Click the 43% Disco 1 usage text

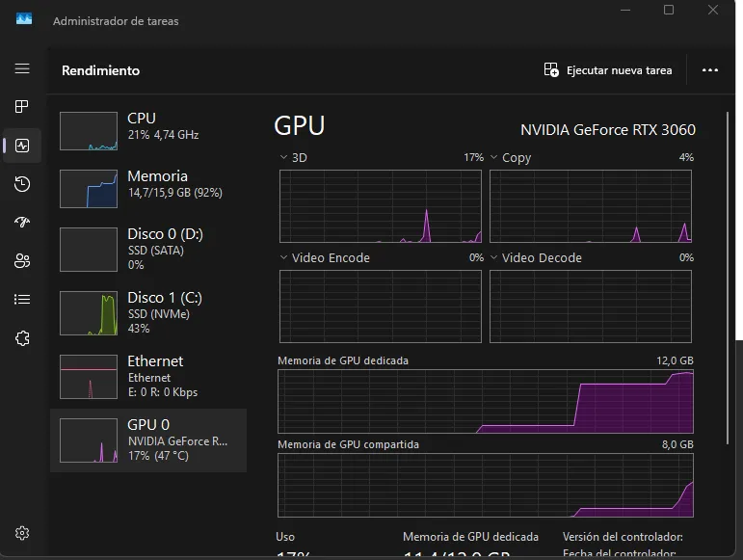tap(139, 329)
